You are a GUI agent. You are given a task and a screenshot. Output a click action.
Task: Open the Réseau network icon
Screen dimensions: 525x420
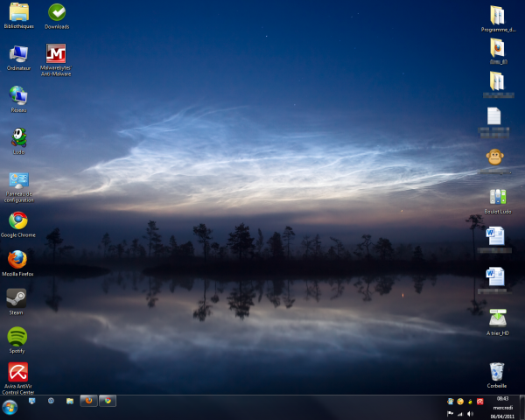click(17, 95)
